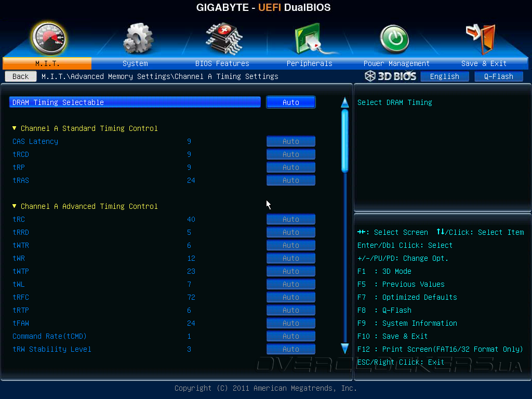Click the Back button
Viewport: 532px width, 399px height.
pos(21,76)
